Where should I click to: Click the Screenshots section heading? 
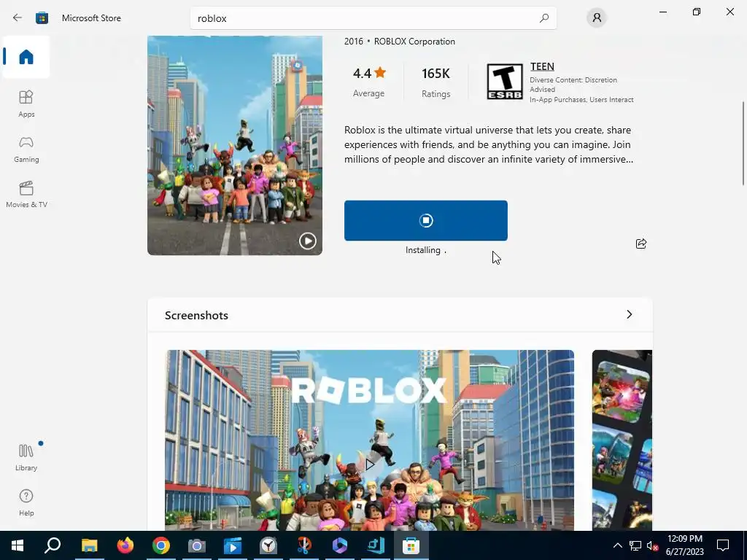pos(196,315)
